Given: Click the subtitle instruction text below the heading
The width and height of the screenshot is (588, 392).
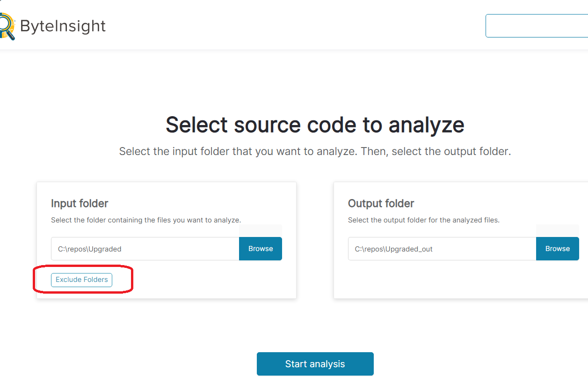Looking at the screenshot, I should (x=315, y=152).
